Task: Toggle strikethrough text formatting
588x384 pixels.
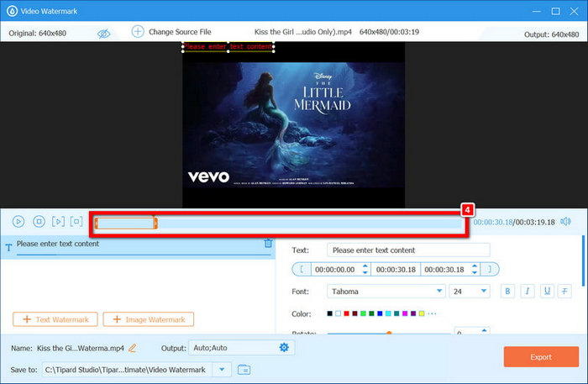Action: [x=564, y=292]
